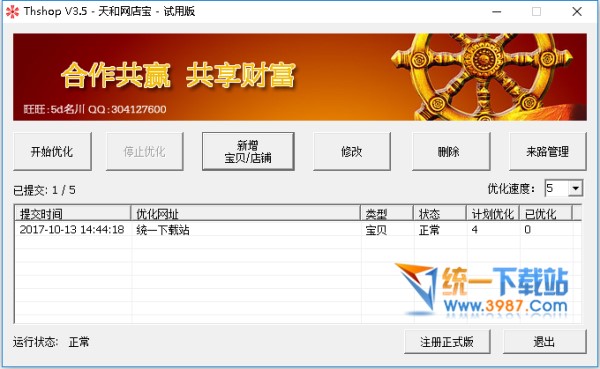The height and width of the screenshot is (369, 600).
Task: Expand the 优化速度 dropdown arrow
Action: pyautogui.click(x=575, y=188)
